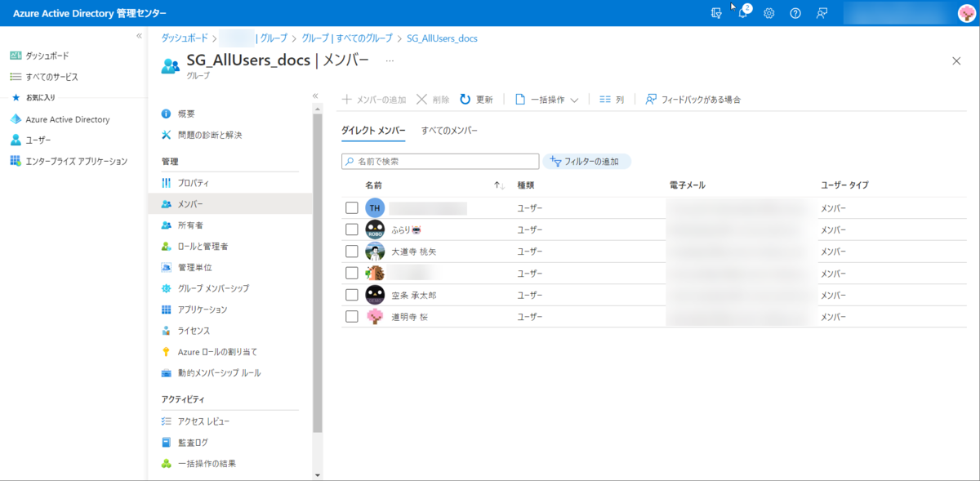Click the 種類 column header

point(526,185)
